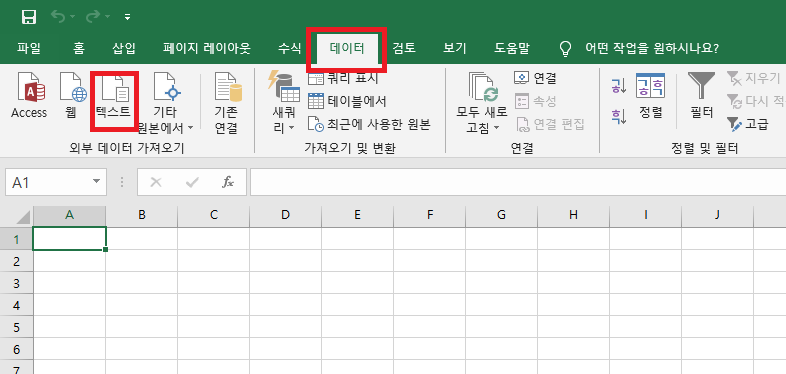Click the 다시 적용 filter button
The height and width of the screenshot is (374, 786).
coord(756,101)
